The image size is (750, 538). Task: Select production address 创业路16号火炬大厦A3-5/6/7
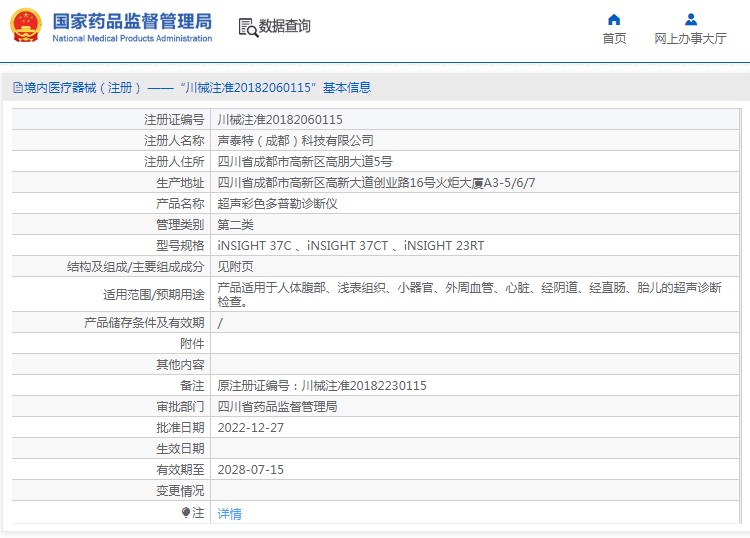tap(454, 182)
